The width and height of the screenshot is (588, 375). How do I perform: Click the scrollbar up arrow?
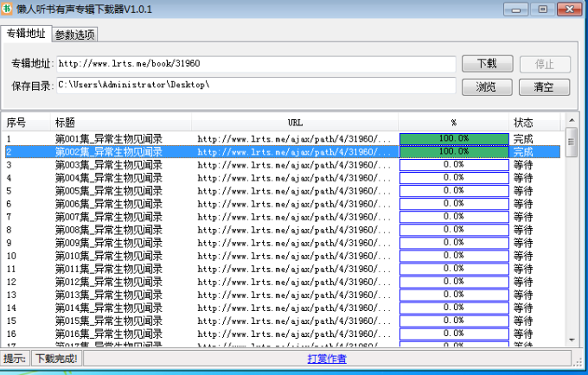click(572, 137)
